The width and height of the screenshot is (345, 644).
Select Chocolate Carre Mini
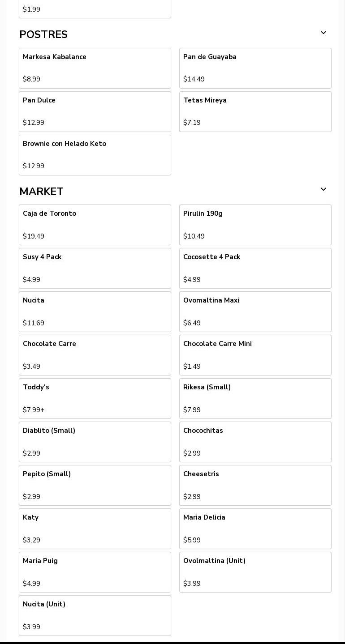(255, 355)
